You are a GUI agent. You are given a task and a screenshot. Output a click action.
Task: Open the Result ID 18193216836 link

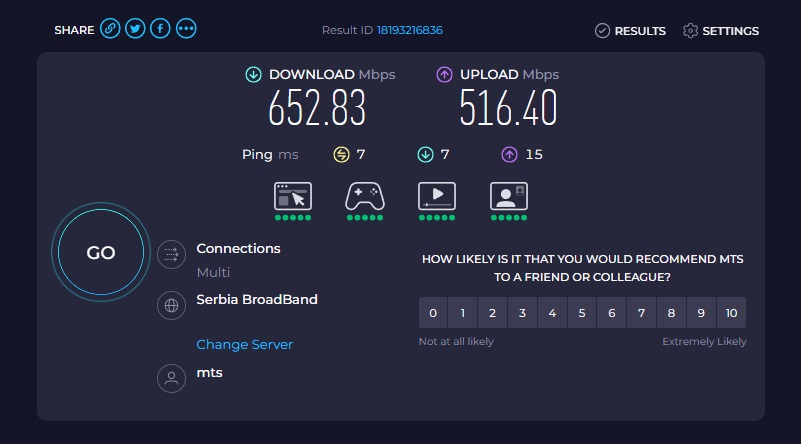[x=410, y=30]
